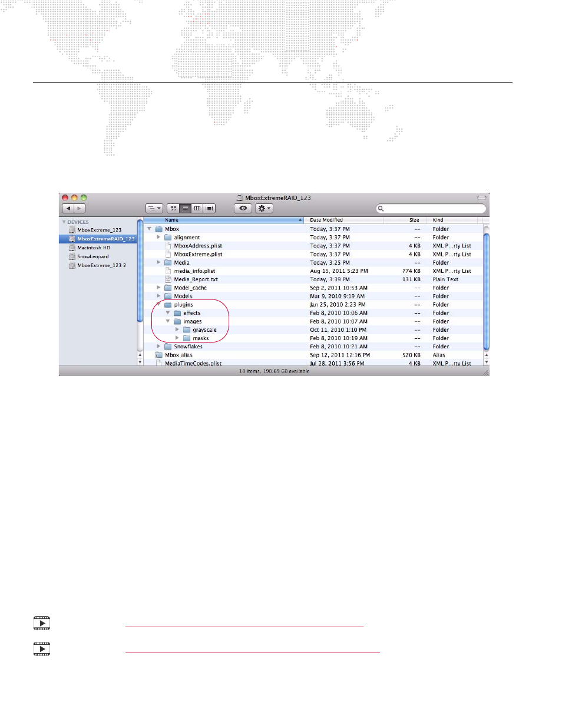This screenshot has height=728, width=562.
Task: Select the MediaTimeCodes.plist file icon
Action: [158, 363]
